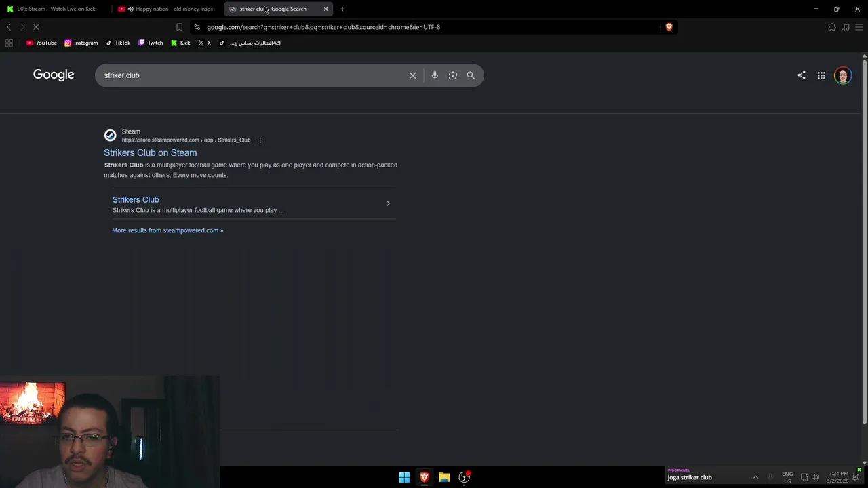Image resolution: width=868 pixels, height=488 pixels.
Task: Open the TikTok bookmark
Action: coord(118,43)
